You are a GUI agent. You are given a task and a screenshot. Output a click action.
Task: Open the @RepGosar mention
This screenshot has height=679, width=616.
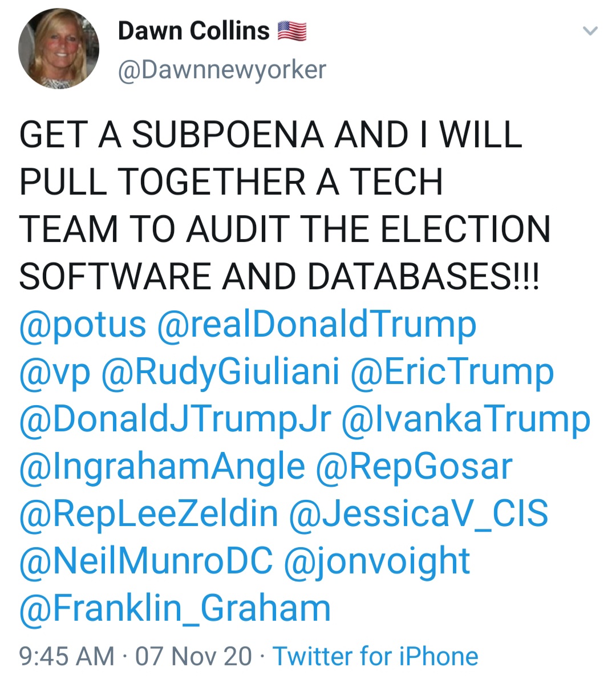(414, 467)
